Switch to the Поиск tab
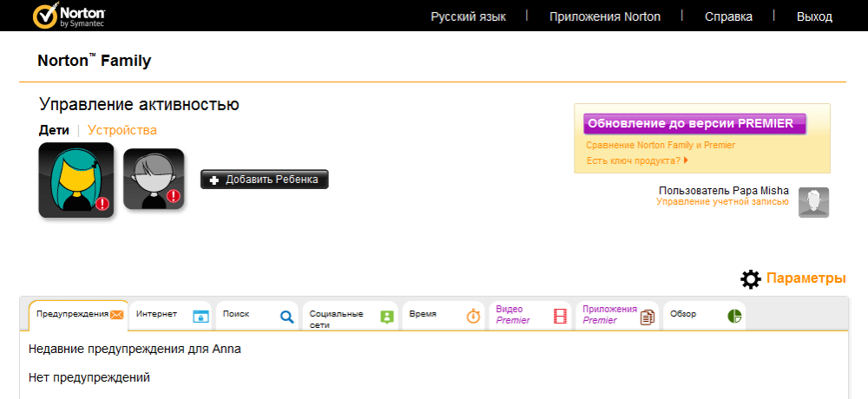The height and width of the screenshot is (399, 868). [x=257, y=316]
